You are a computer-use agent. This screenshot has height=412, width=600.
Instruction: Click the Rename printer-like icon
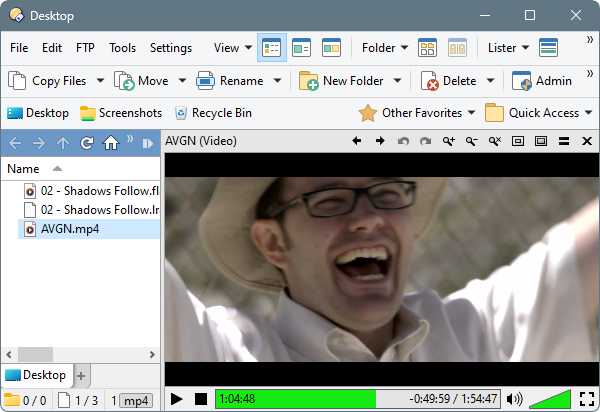[x=205, y=81]
